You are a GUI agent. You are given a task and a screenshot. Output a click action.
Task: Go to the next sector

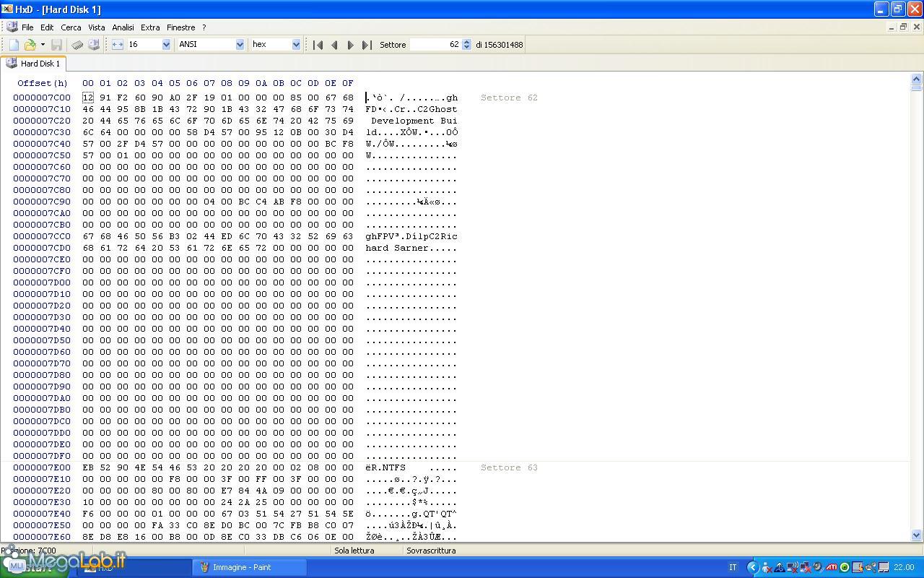[x=351, y=45]
